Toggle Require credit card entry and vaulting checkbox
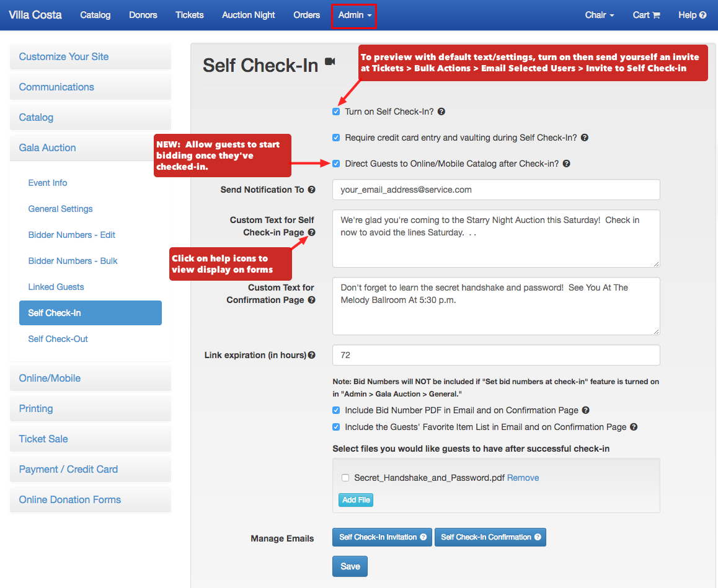718x588 pixels. (x=336, y=138)
